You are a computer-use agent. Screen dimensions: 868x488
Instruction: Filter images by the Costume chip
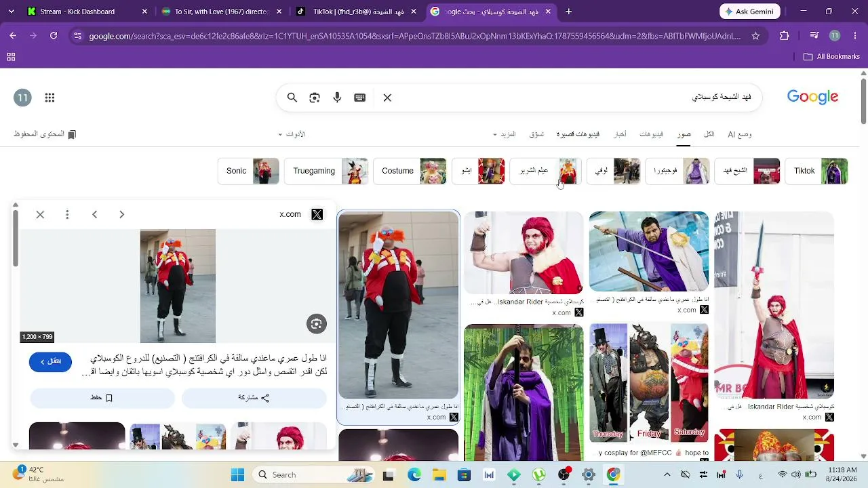coord(410,171)
